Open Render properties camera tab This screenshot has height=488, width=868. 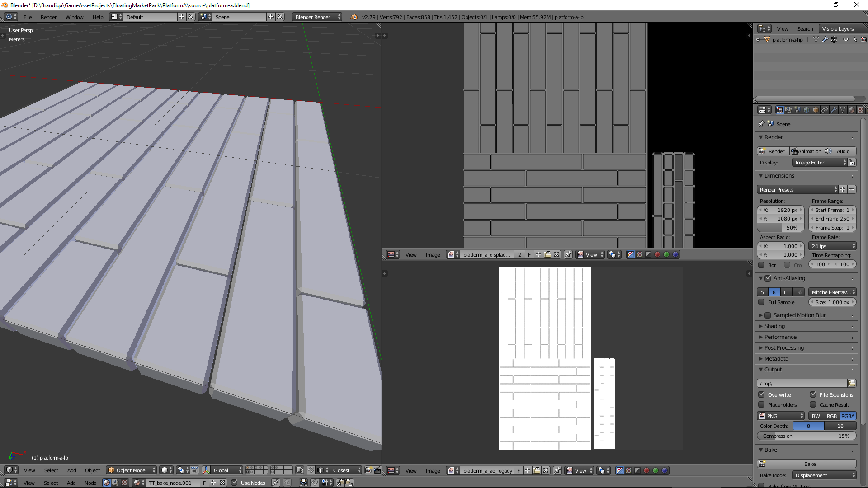[779, 110]
